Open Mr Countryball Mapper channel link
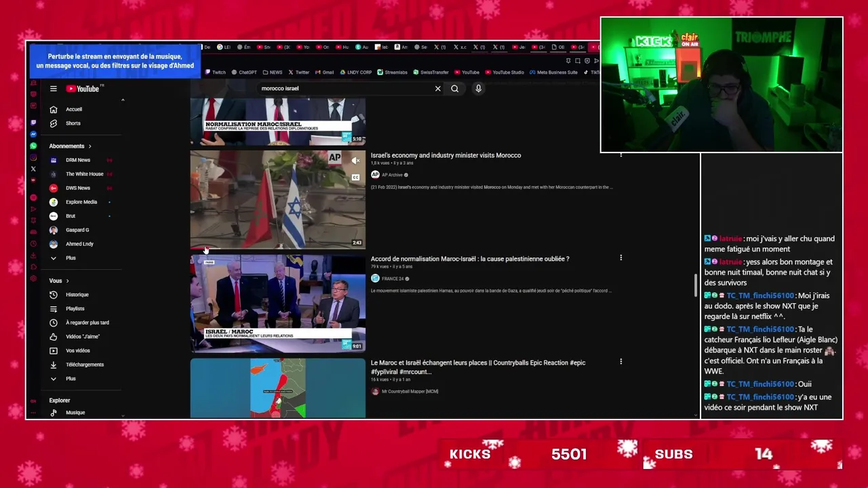Screen dimensions: 868x488 [x=410, y=391]
